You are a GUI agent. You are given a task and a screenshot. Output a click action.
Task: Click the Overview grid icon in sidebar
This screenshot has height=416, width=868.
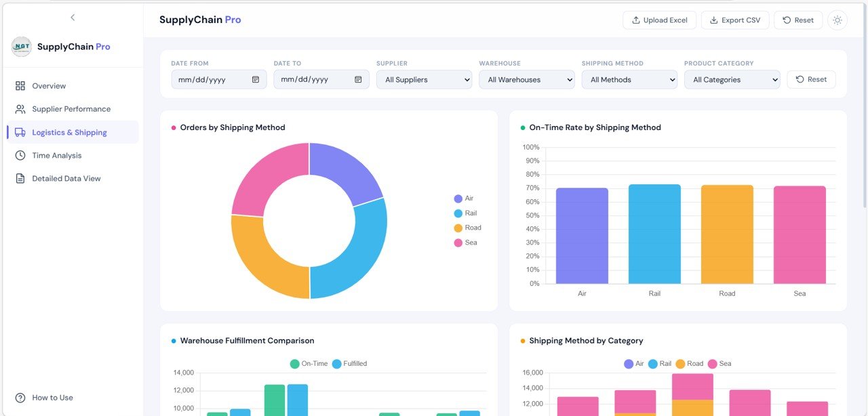20,86
